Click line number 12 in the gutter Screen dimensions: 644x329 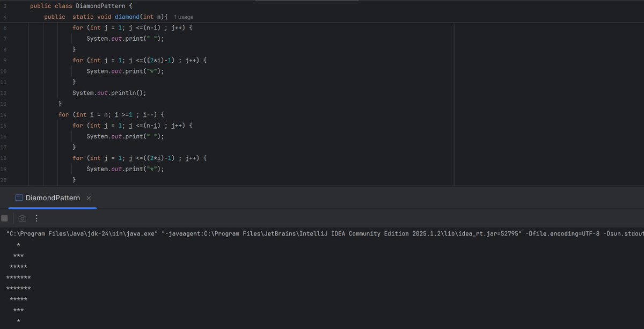coord(4,93)
